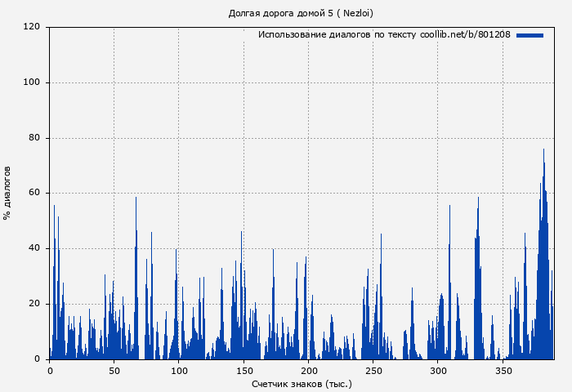The image size is (572, 392).
Task: Click the legend text with coollib.net link
Action: pyautogui.click(x=384, y=35)
